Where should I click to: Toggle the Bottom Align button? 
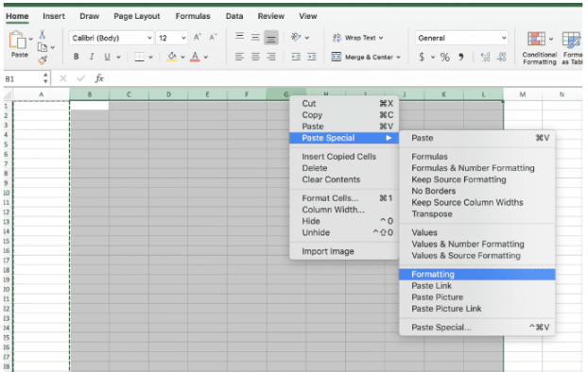(x=270, y=38)
